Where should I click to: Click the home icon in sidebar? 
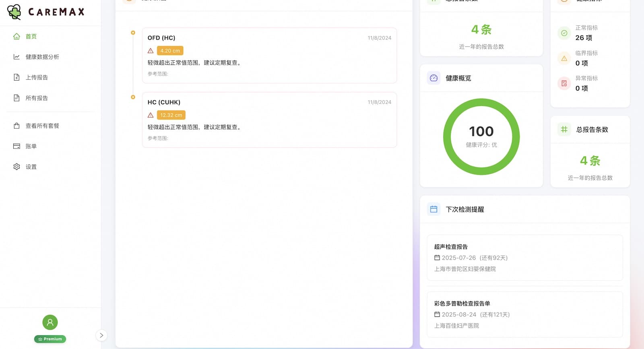point(17,36)
